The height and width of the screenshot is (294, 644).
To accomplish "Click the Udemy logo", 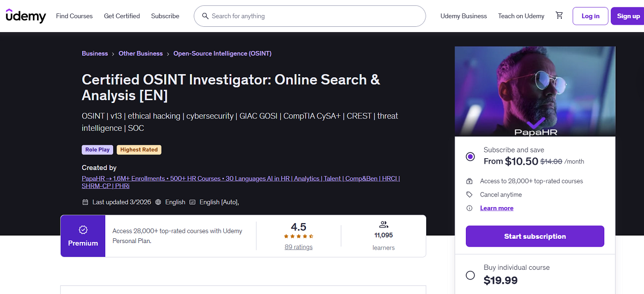I will [x=26, y=16].
